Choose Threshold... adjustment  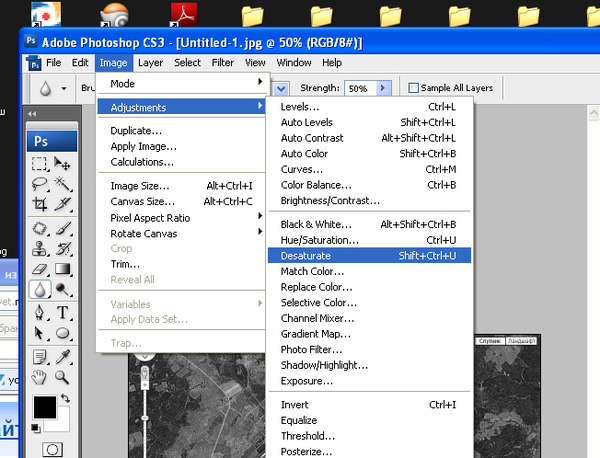point(369,436)
